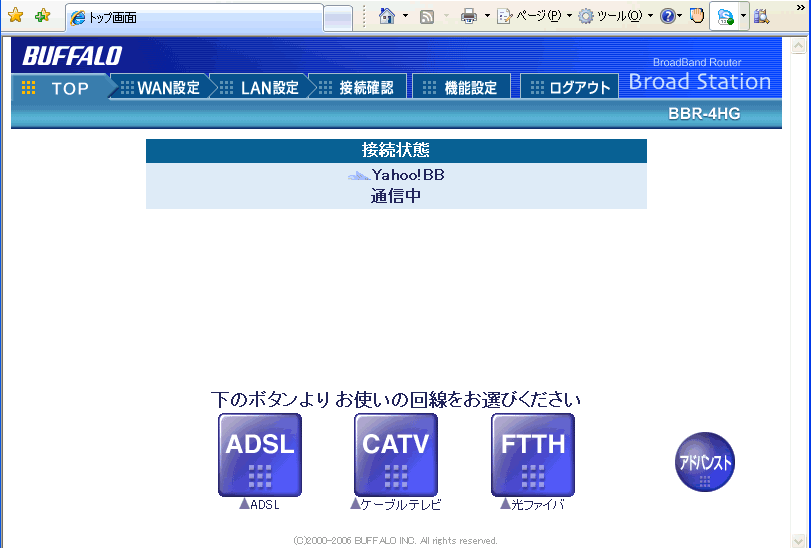Click the hand icon in toolbar
811x548 pixels.
pos(697,16)
